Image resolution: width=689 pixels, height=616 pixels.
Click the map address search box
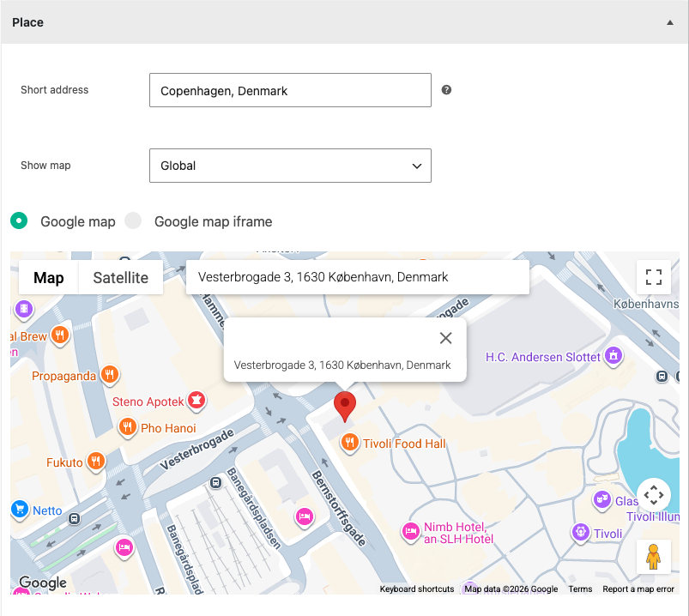click(357, 277)
